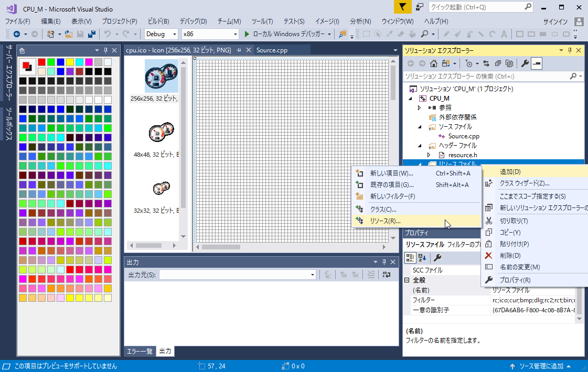Image resolution: width=588 pixels, height=372 pixels.
Task: Click the feedback notification flag icon
Action: [x=402, y=7]
